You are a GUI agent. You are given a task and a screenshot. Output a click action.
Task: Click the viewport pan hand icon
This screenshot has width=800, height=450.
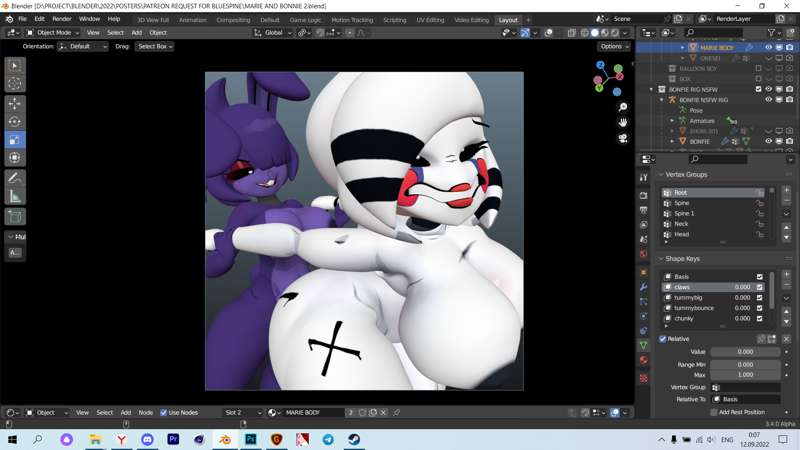point(623,123)
